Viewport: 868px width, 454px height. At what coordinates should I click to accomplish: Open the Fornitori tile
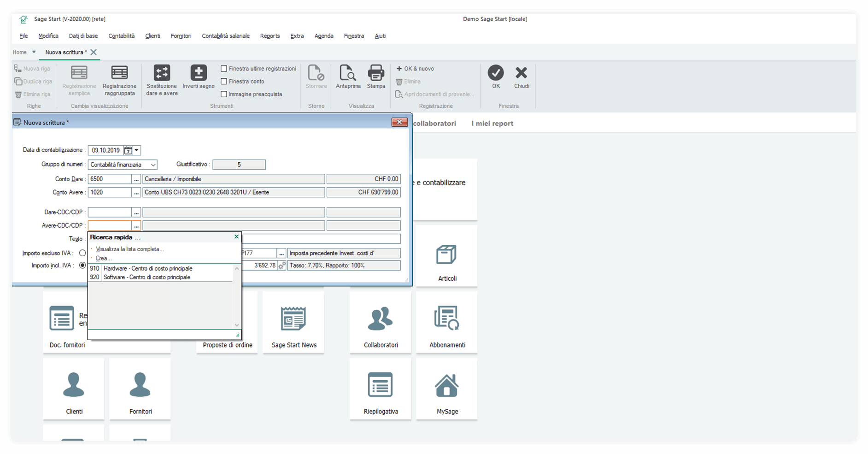[140, 389]
